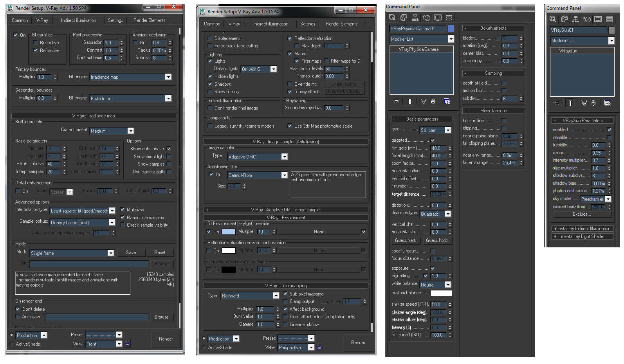Open Settings tab in the Front-view Render Setup
The image size is (624, 364).
click(115, 20)
